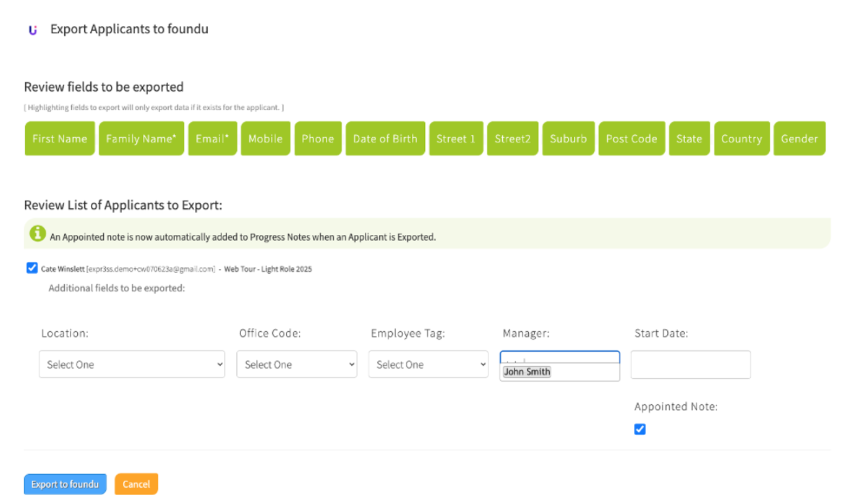
Task: Click the orange Cancel button
Action: pos(136,484)
